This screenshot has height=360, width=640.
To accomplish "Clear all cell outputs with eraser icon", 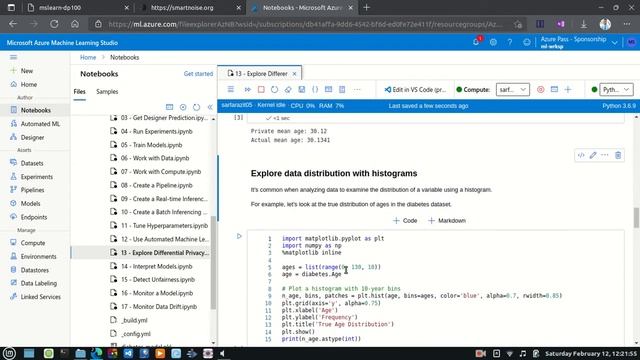I will coord(288,89).
